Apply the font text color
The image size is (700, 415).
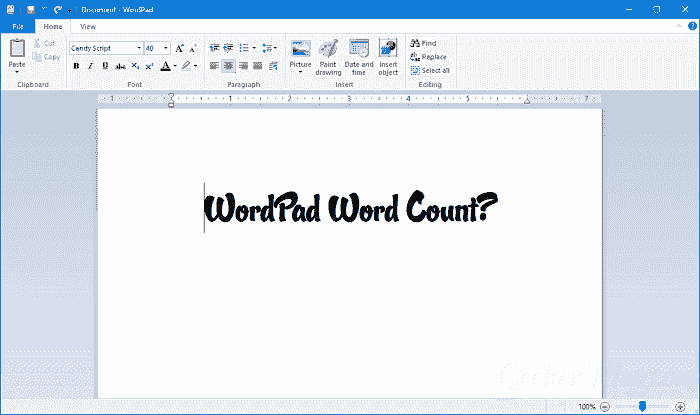pyautogui.click(x=166, y=66)
